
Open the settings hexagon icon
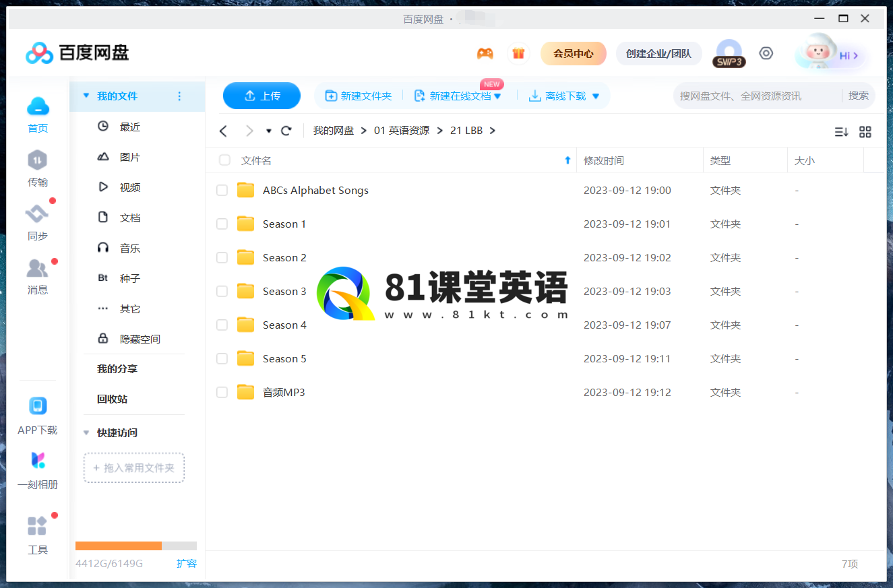click(766, 53)
